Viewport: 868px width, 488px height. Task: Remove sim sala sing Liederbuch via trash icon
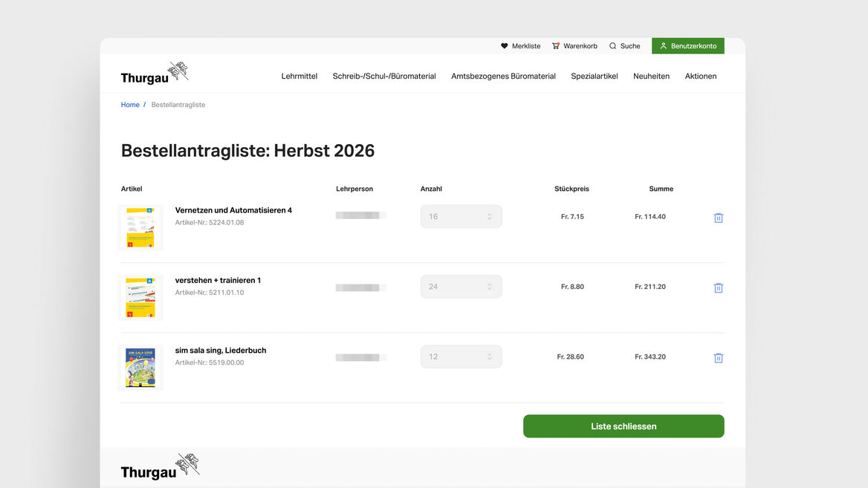[x=718, y=358]
